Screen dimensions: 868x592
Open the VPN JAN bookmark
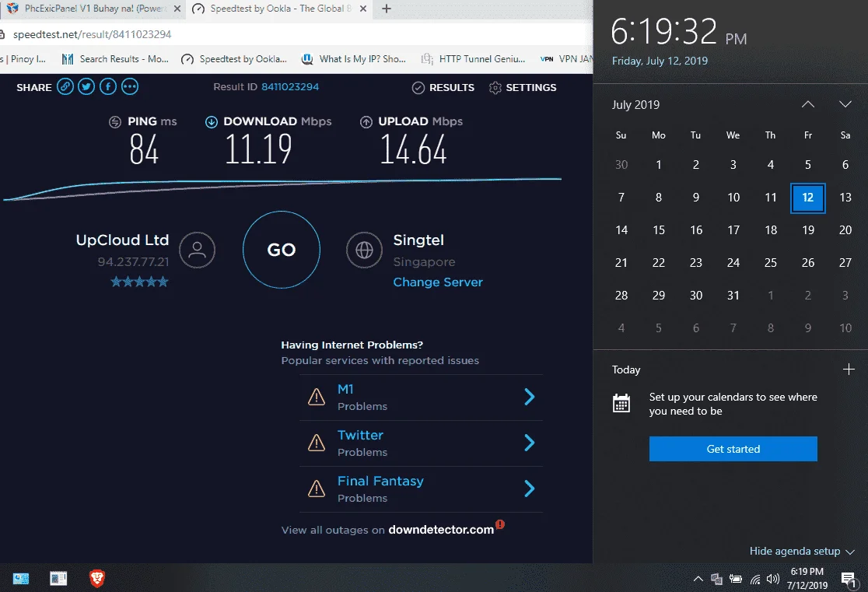pyautogui.click(x=565, y=58)
